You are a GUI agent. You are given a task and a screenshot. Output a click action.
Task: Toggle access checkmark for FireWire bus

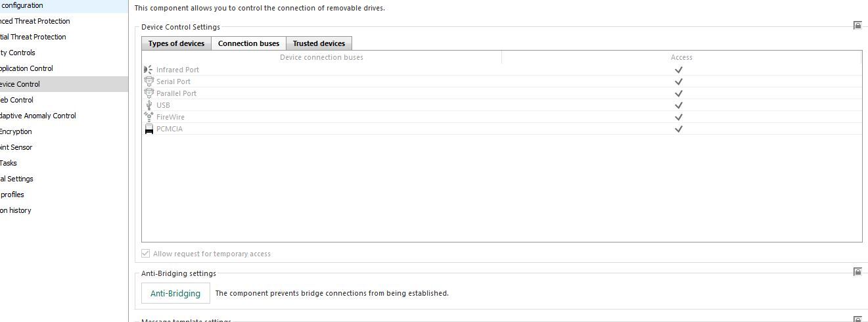(x=679, y=117)
